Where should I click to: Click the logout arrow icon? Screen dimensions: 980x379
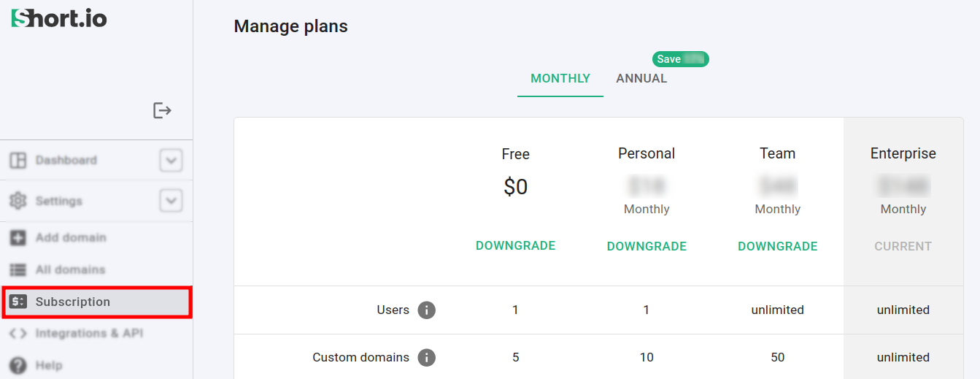point(162,110)
